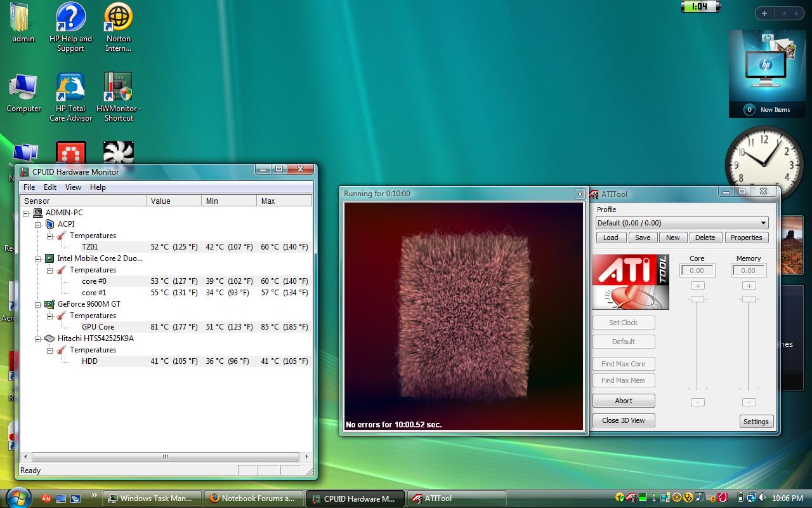The height and width of the screenshot is (508, 812).
Task: Click the Close 3D View button
Action: 623,420
